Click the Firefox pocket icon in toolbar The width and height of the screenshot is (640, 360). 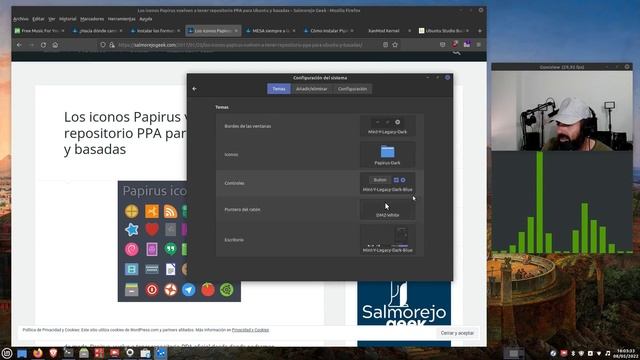pyautogui.click(x=442, y=45)
